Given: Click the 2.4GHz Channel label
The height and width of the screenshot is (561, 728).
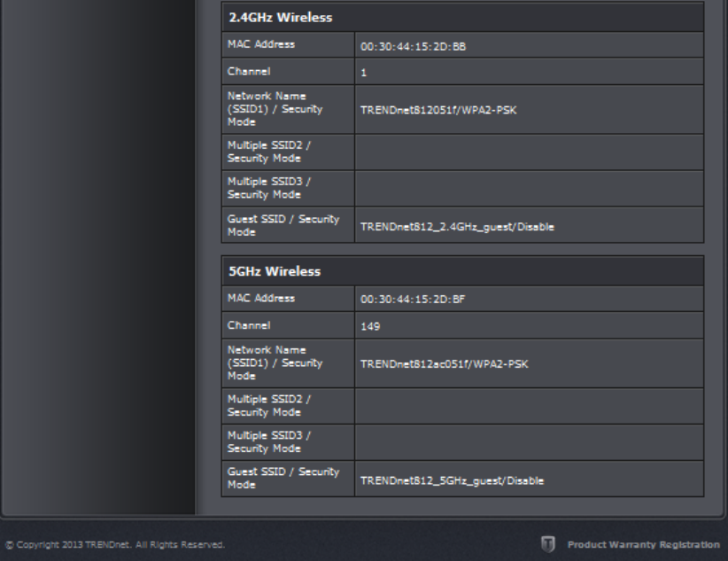Looking at the screenshot, I should [249, 72].
